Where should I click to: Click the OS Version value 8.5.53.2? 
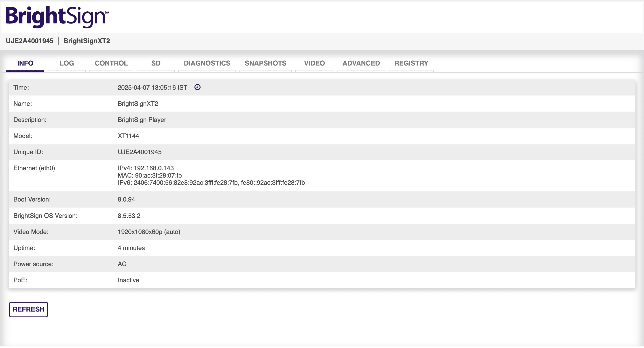point(129,216)
